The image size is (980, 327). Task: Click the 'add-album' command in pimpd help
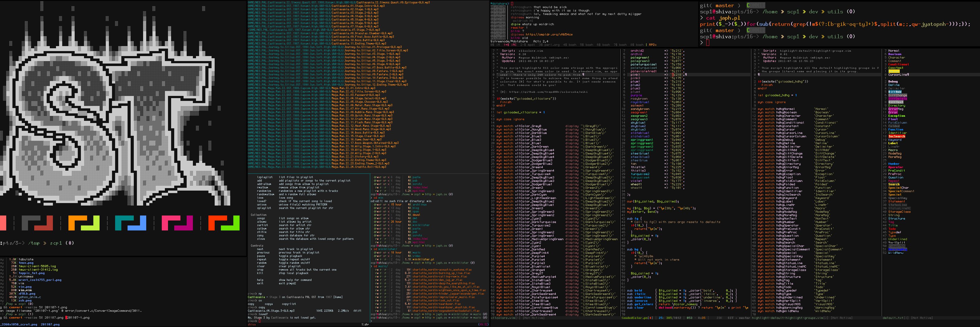(x=264, y=184)
